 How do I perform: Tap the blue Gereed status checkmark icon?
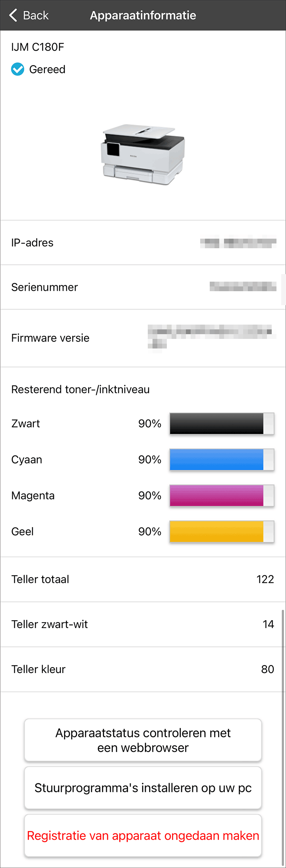[x=17, y=69]
